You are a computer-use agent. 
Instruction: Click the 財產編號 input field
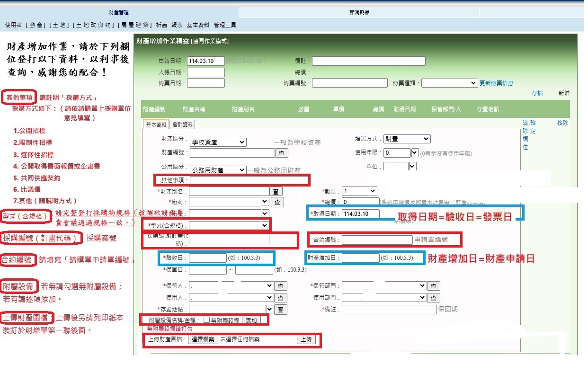[232, 153]
